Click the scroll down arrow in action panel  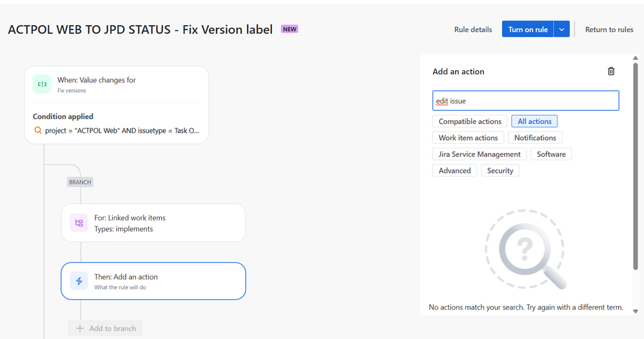pos(636,311)
